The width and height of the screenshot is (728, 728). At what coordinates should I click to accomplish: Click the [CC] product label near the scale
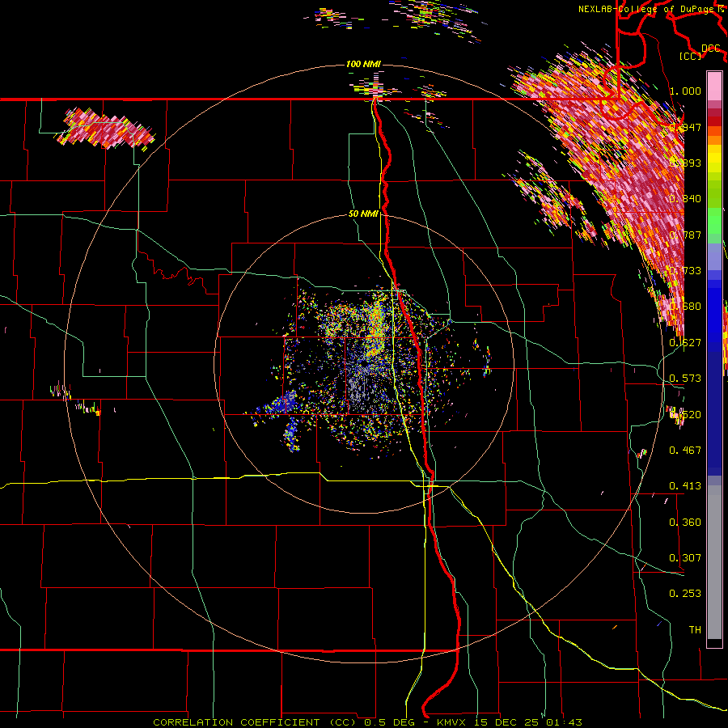pos(691,56)
